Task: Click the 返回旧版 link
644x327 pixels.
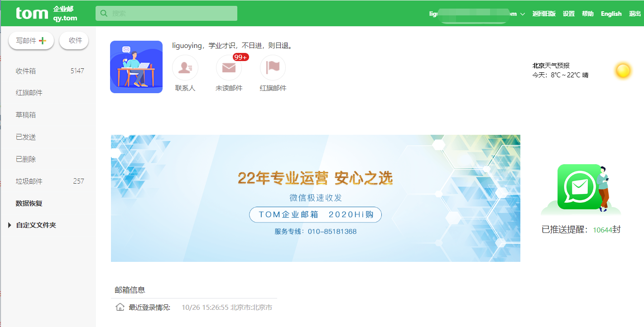Action: (544, 14)
